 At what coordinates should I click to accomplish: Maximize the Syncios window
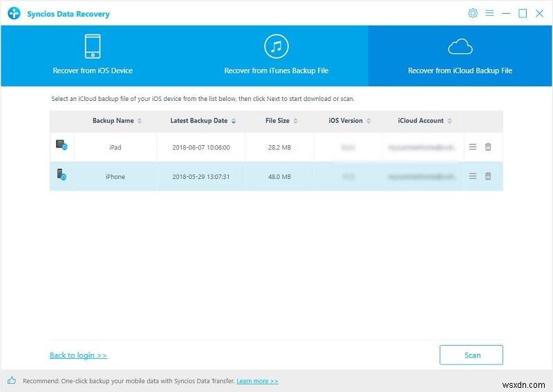click(x=523, y=13)
